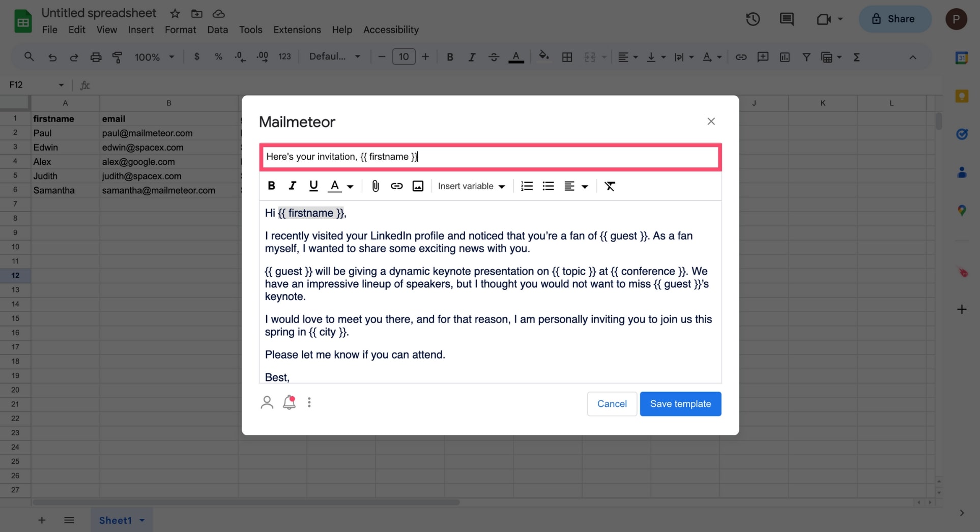Open Google Calendar side panel icon
980x532 pixels.
962,57
